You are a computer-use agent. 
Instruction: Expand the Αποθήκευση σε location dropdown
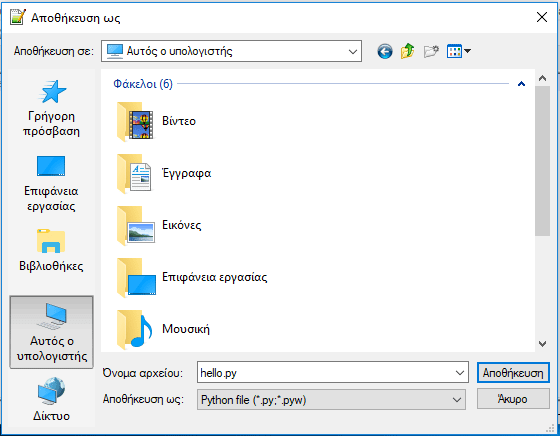point(352,51)
